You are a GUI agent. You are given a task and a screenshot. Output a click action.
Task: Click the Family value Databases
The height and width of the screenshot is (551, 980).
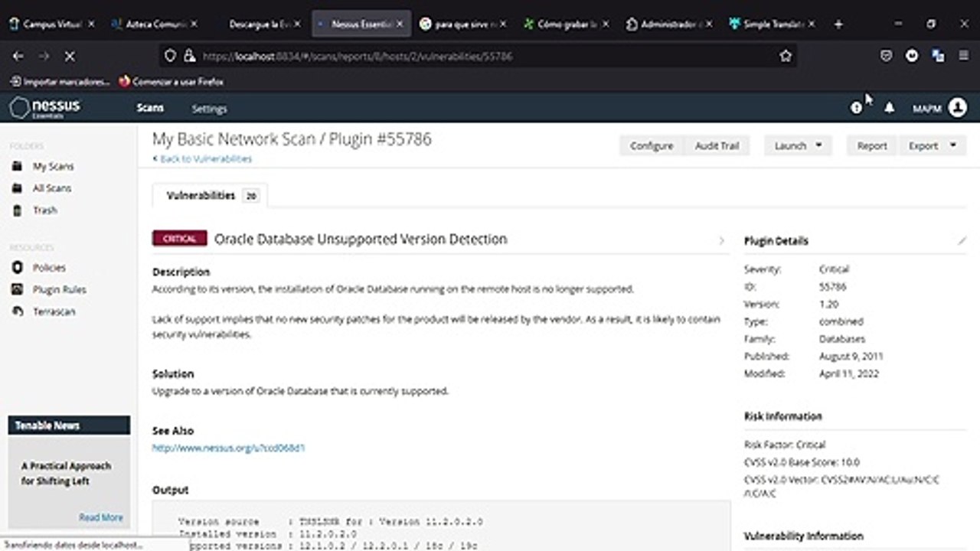click(841, 339)
